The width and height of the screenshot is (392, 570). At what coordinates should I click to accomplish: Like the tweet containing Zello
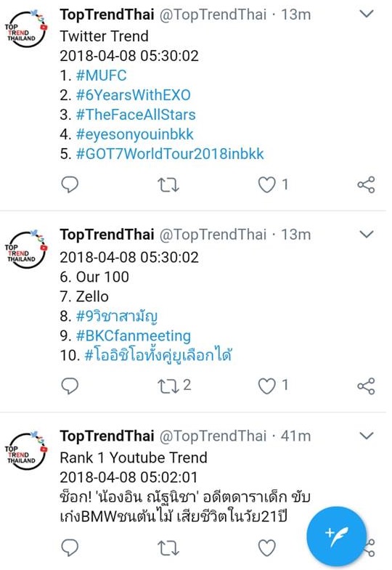[266, 386]
